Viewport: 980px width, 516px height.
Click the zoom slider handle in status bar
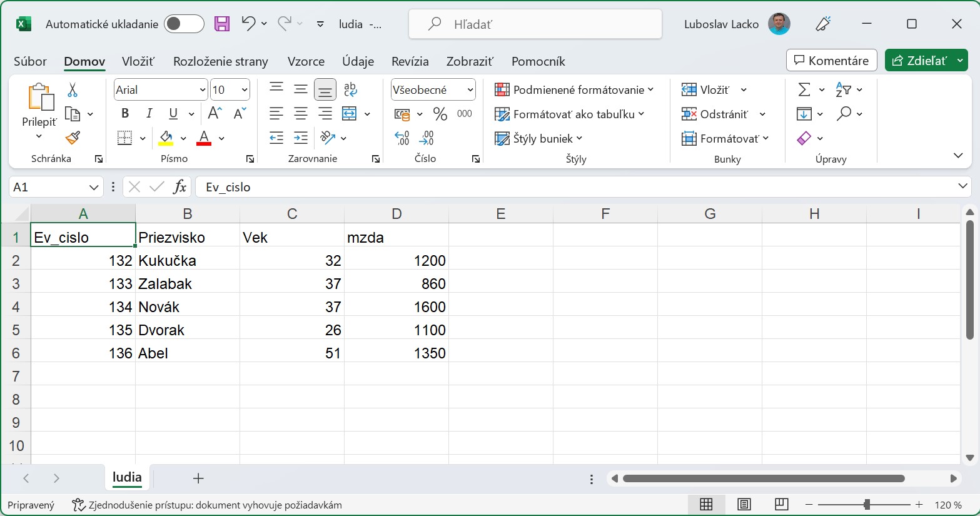[867, 505]
